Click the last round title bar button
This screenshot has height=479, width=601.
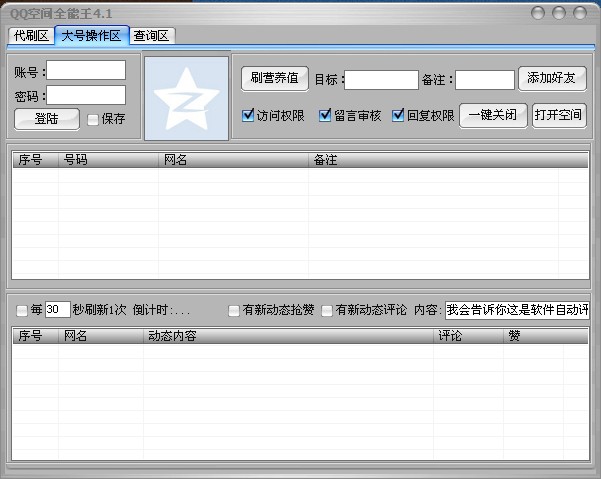point(580,13)
